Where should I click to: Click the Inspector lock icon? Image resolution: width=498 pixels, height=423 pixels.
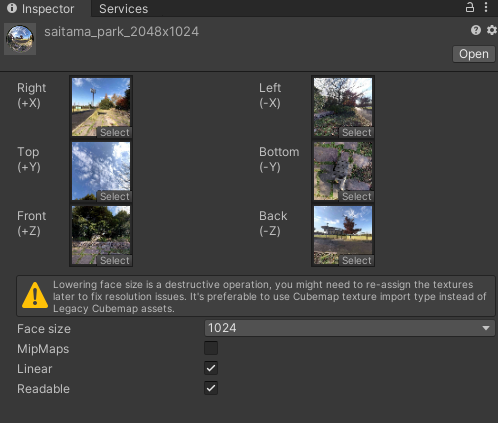coord(470,7)
